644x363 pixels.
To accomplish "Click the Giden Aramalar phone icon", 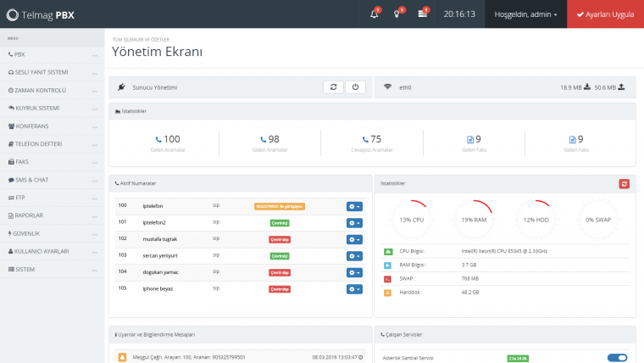I will (264, 140).
